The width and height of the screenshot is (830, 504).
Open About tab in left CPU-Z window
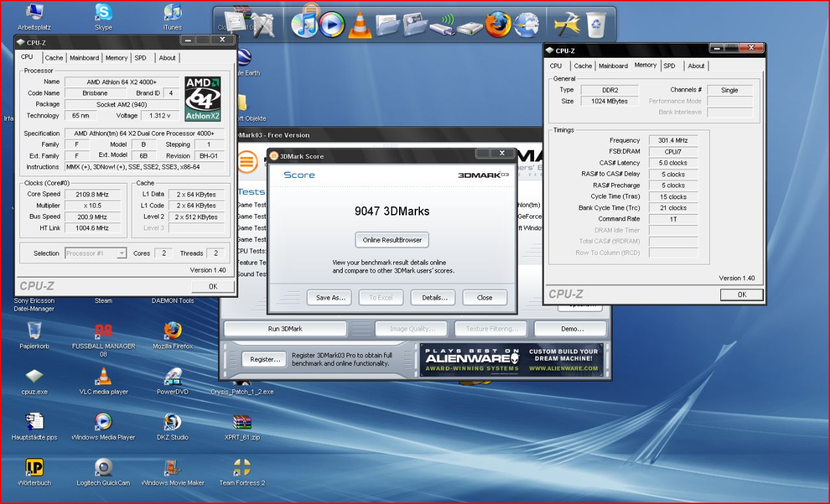[x=167, y=58]
